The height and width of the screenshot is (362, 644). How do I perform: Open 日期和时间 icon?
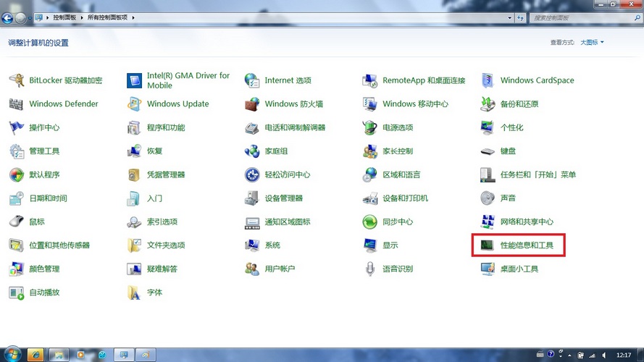coord(17,198)
